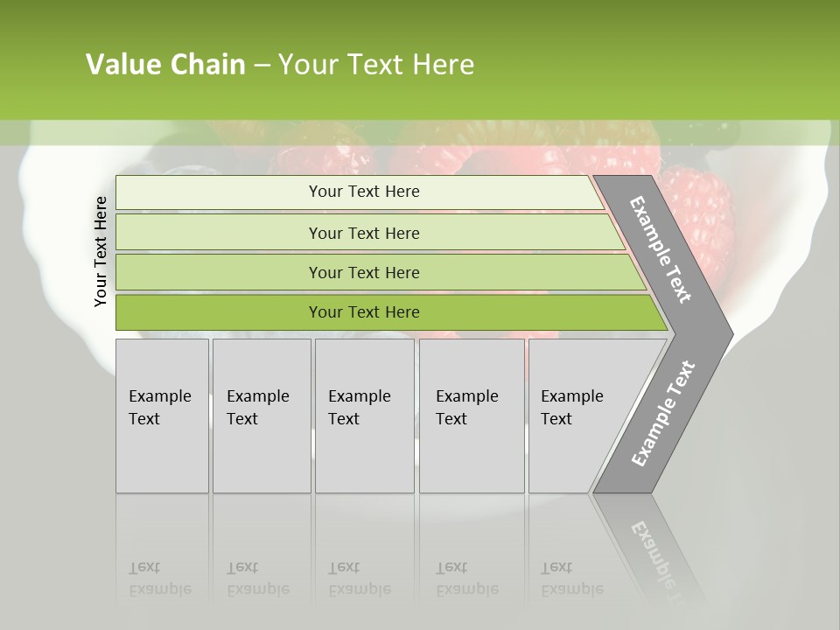The width and height of the screenshot is (840, 630).
Task: Click the bold "Value Chain" title text
Action: pos(165,64)
